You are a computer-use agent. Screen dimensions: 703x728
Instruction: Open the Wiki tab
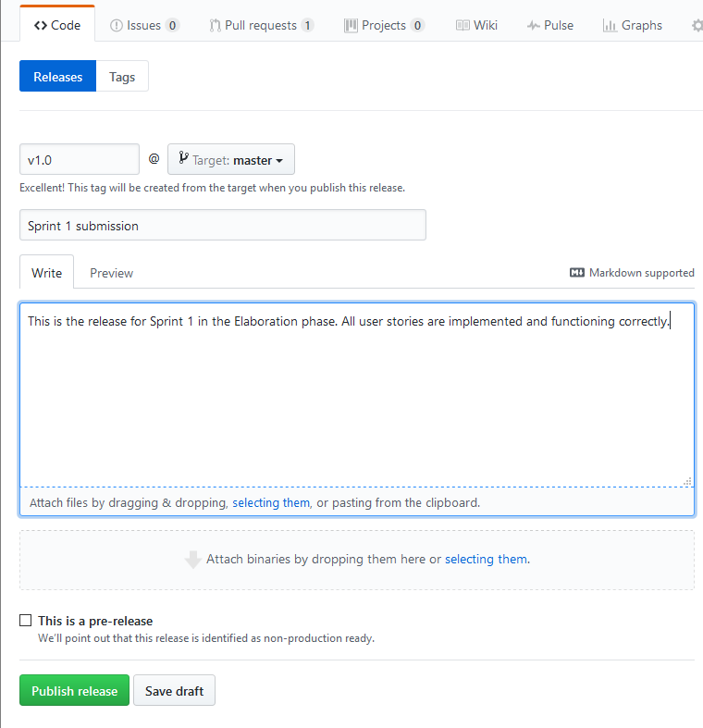[x=476, y=25]
